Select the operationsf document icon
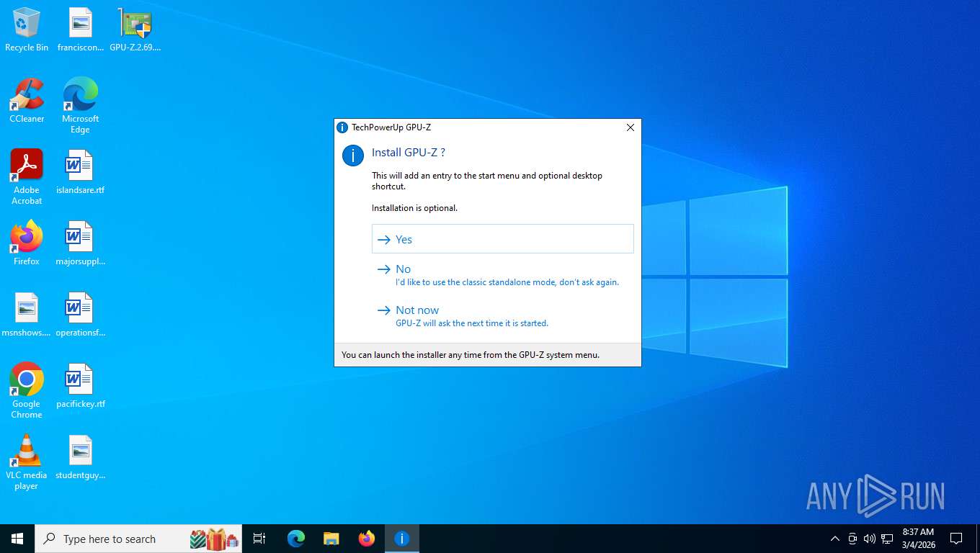 [81, 315]
